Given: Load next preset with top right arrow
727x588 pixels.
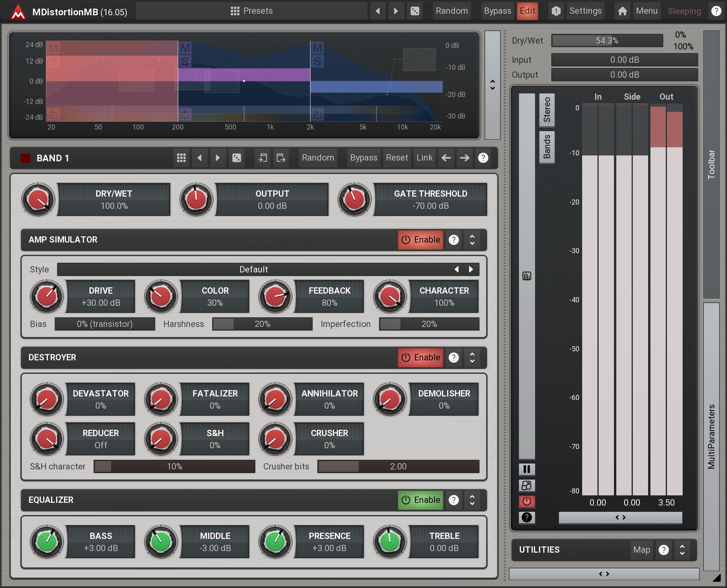Looking at the screenshot, I should pos(396,11).
